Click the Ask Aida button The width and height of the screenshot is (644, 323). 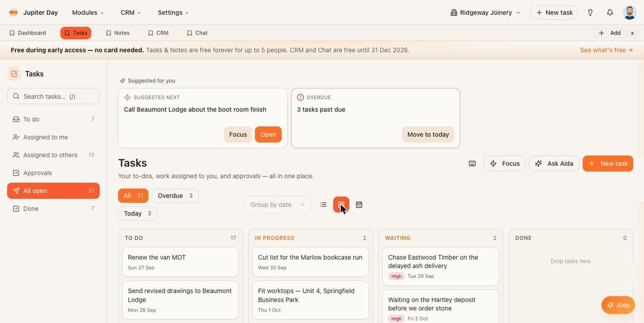(x=554, y=164)
